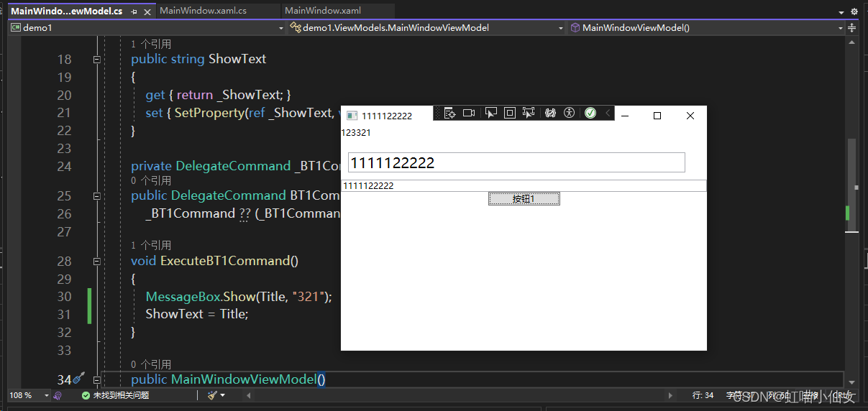The height and width of the screenshot is (411, 868).
Task: Click the green checkmark Hot Reload icon
Action: (x=590, y=113)
